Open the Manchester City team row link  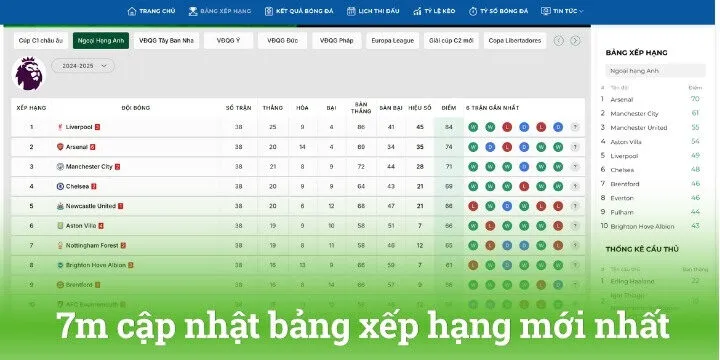[89, 167]
